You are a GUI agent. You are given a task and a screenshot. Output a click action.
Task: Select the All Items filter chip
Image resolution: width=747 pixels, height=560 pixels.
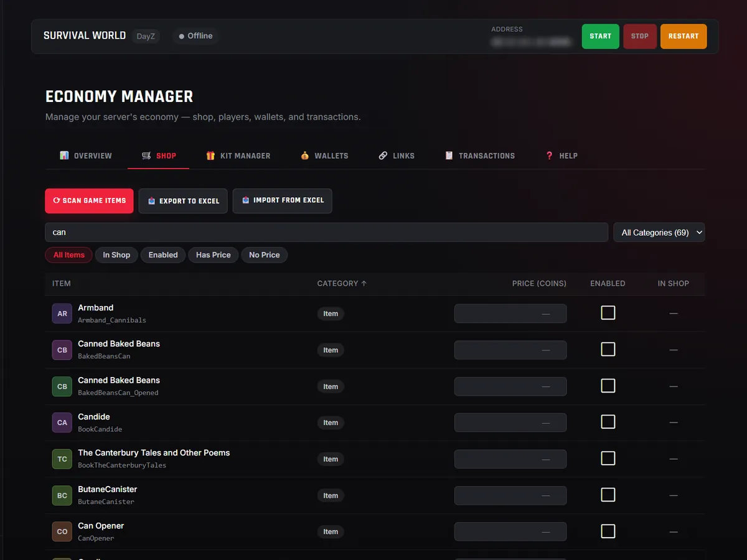pos(69,255)
